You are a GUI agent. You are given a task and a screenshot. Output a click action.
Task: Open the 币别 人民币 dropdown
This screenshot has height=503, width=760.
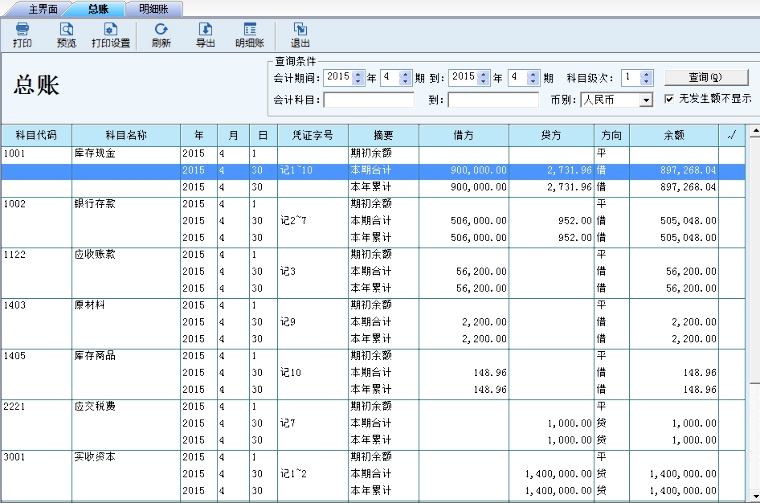pos(646,100)
